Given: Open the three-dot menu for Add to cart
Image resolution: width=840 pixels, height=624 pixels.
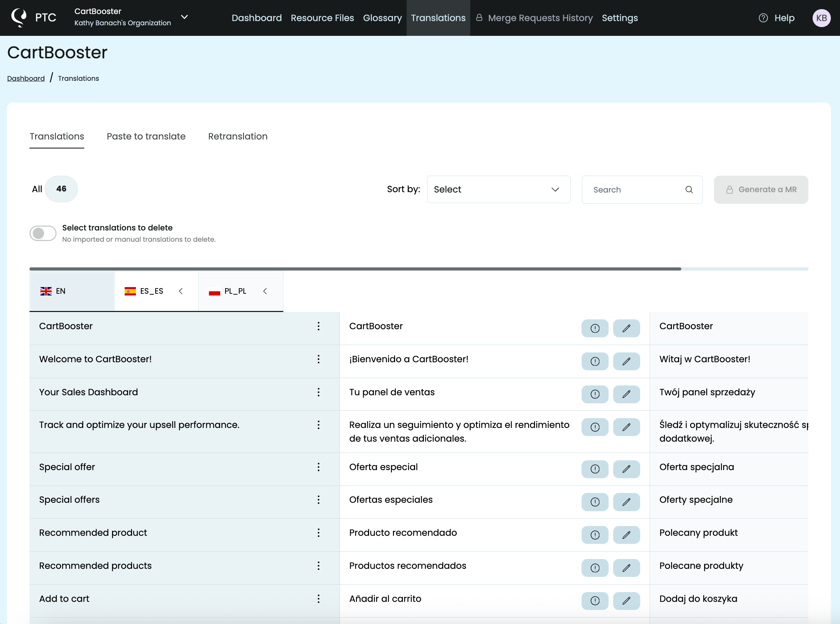Looking at the screenshot, I should (x=318, y=598).
